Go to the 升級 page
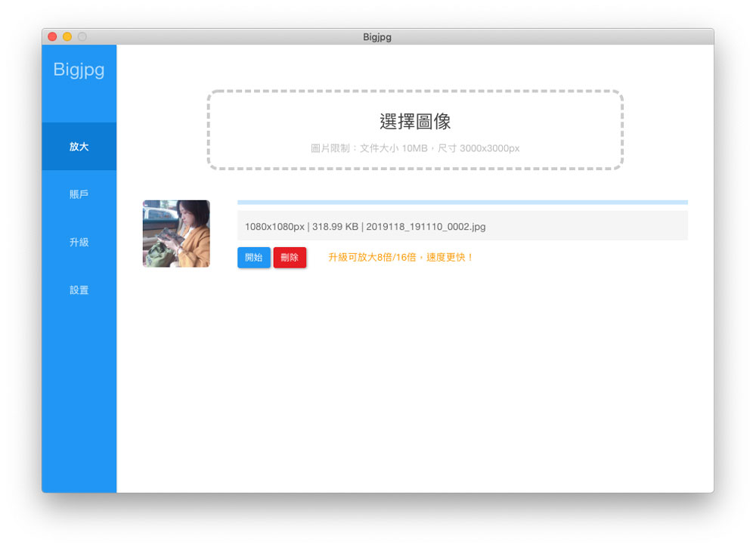Screen dimensions: 756x548 79,242
